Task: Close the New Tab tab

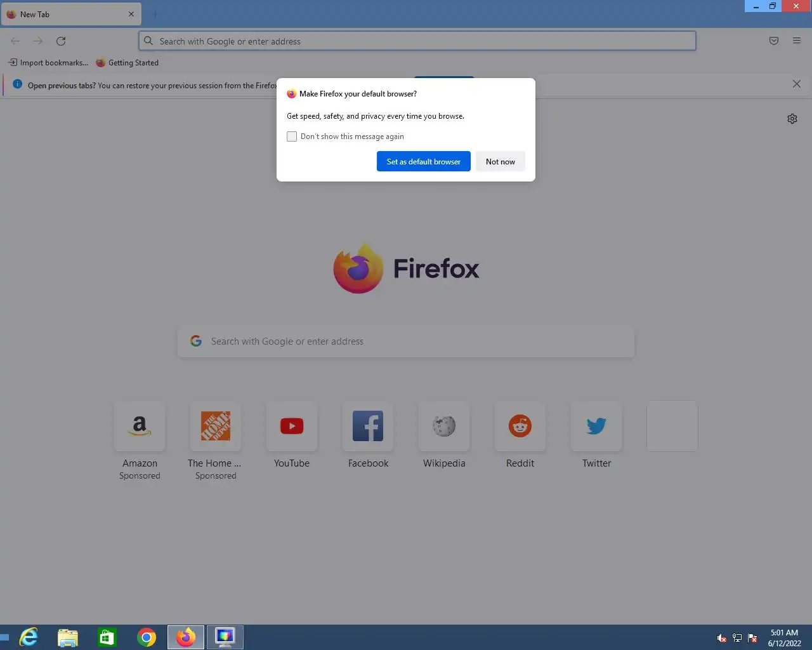Action: [131, 14]
